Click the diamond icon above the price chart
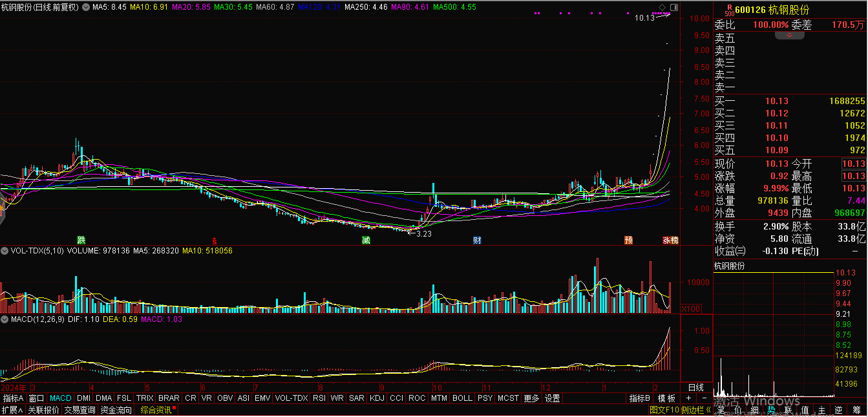 coord(662,7)
